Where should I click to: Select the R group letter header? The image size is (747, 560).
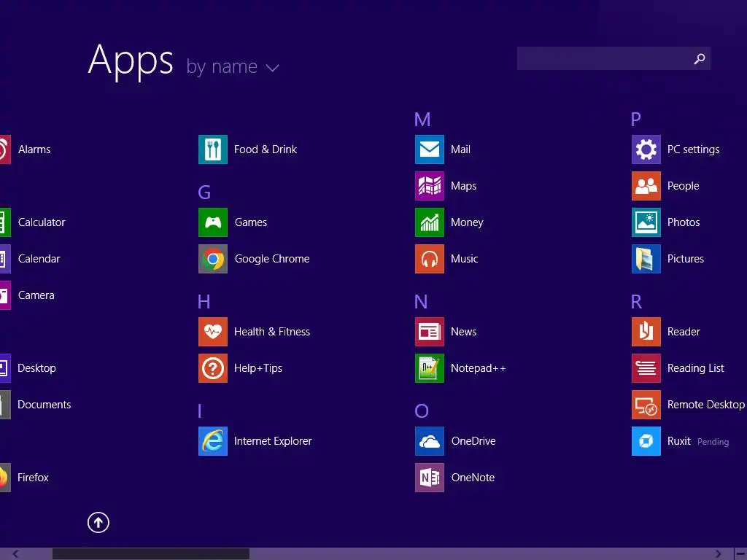pos(636,302)
